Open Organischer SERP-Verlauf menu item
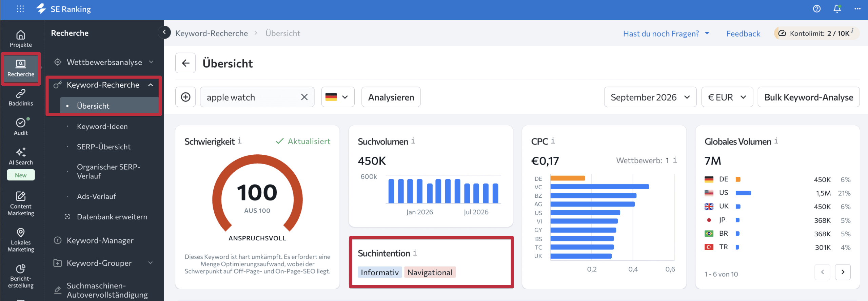 pos(108,171)
